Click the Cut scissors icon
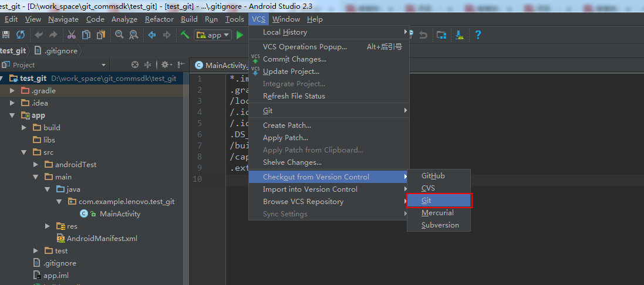 [72, 35]
